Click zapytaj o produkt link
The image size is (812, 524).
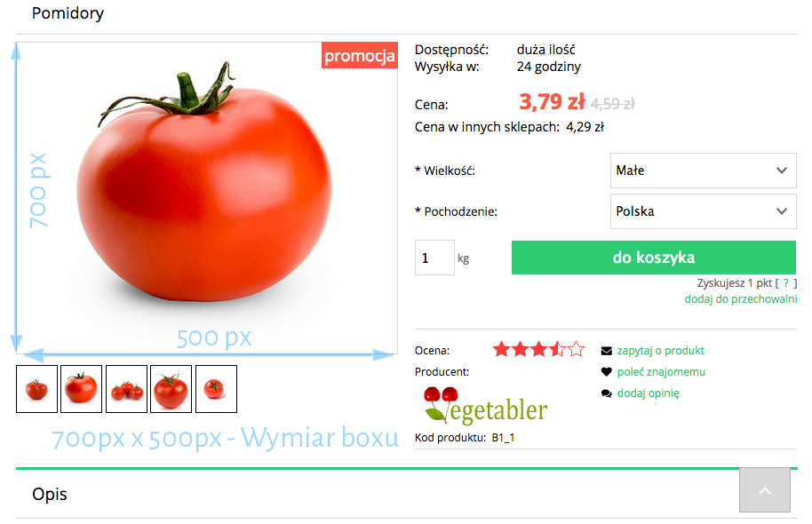pyautogui.click(x=660, y=351)
